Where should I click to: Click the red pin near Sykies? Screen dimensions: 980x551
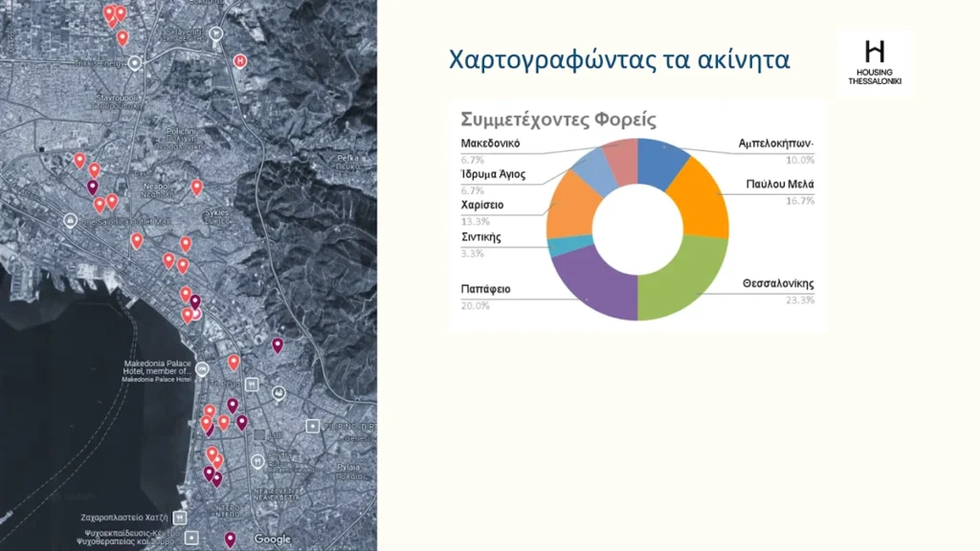coord(197,187)
